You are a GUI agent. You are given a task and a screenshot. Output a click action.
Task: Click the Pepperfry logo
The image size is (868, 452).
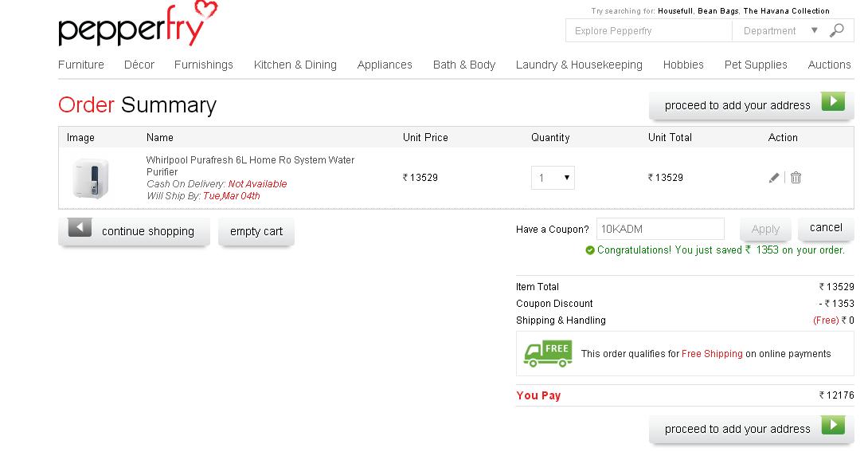(x=138, y=24)
